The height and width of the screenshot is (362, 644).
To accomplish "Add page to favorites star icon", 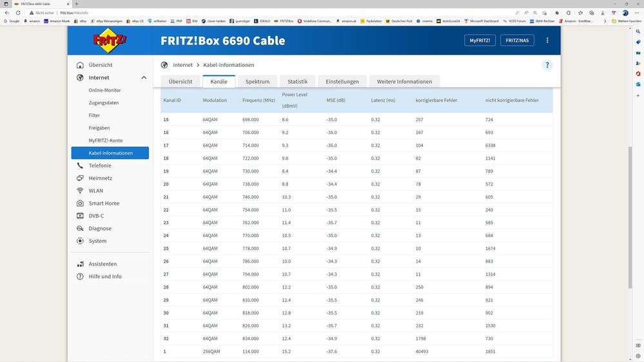I will (x=544, y=13).
